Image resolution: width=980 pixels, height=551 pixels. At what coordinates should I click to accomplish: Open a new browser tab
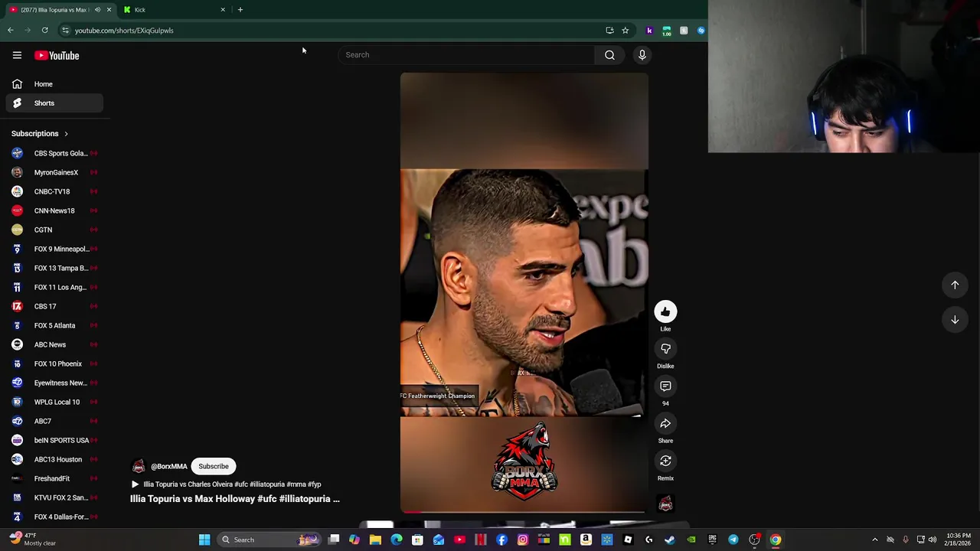coord(240,10)
